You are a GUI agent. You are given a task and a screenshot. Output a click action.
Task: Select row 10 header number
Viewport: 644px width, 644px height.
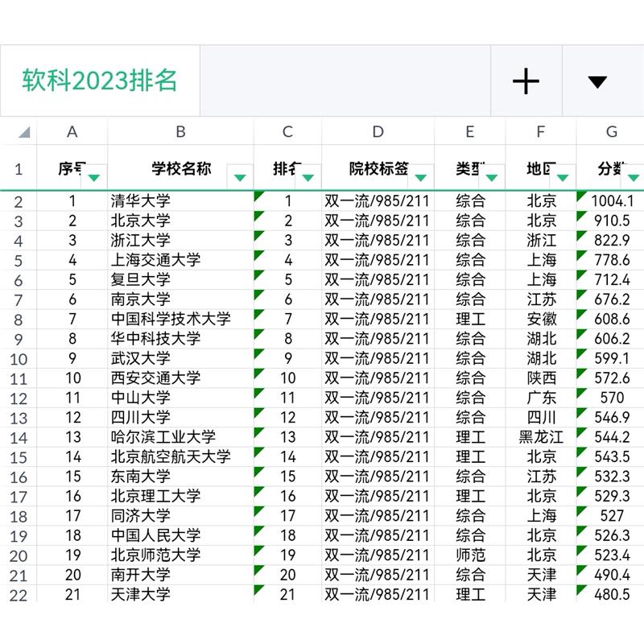click(19, 359)
